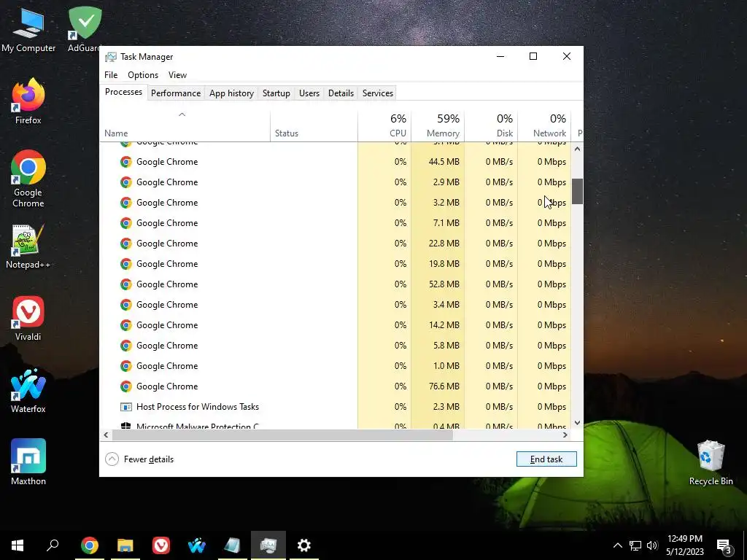Viewport: 747px width, 560px height.
Task: Click horizontal scrollbar left arrow
Action: pyautogui.click(x=106, y=435)
